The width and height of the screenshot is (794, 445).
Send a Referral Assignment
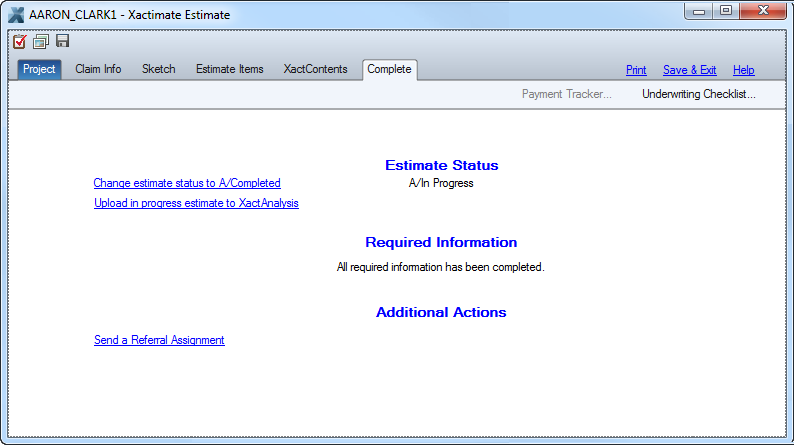tap(159, 340)
